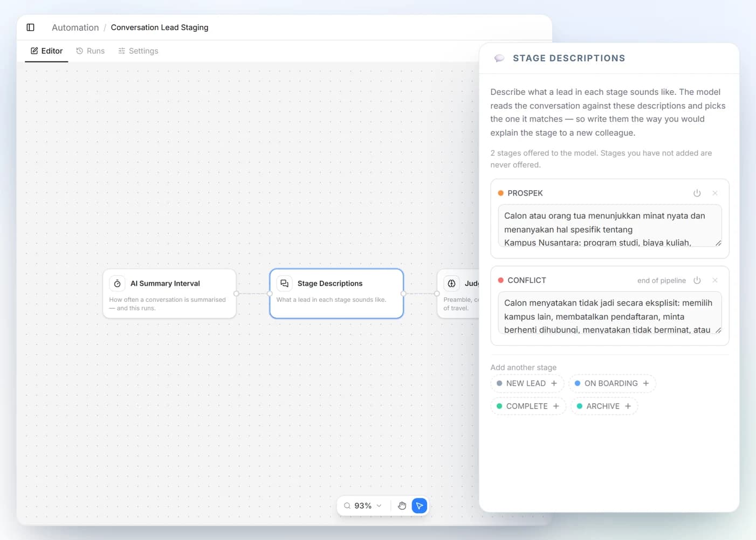
Task: Click the Stage Descriptions node chat icon
Action: (x=285, y=283)
